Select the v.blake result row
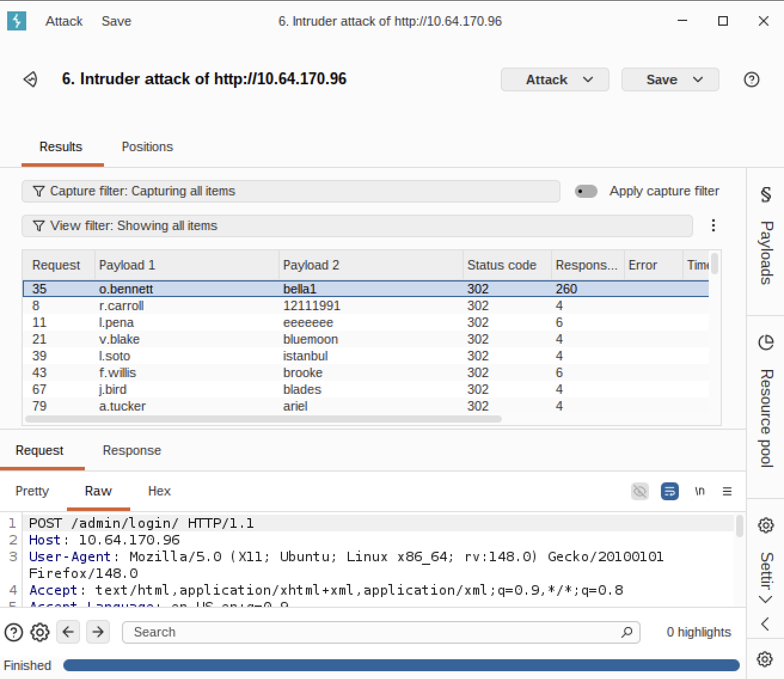Screen dimensions: 784x679 coord(366,339)
